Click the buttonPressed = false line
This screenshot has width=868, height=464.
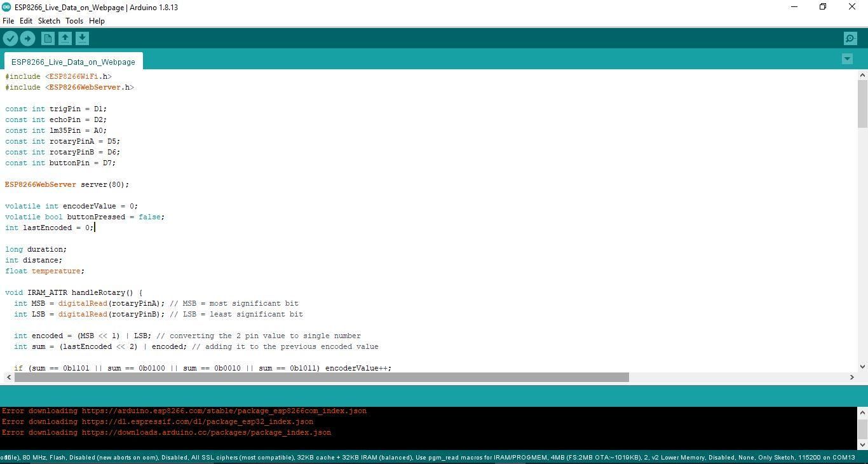[85, 217]
